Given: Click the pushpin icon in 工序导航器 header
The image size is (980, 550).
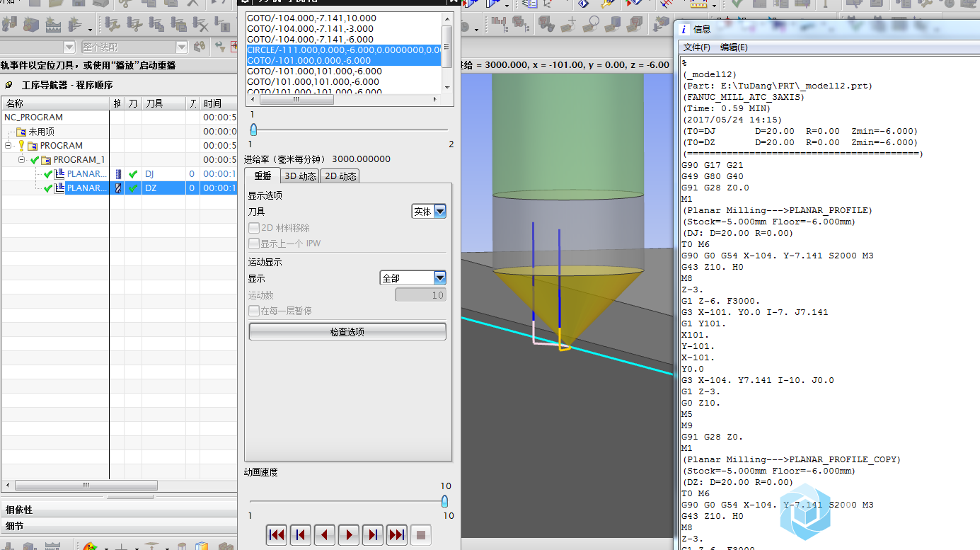Looking at the screenshot, I should point(8,85).
